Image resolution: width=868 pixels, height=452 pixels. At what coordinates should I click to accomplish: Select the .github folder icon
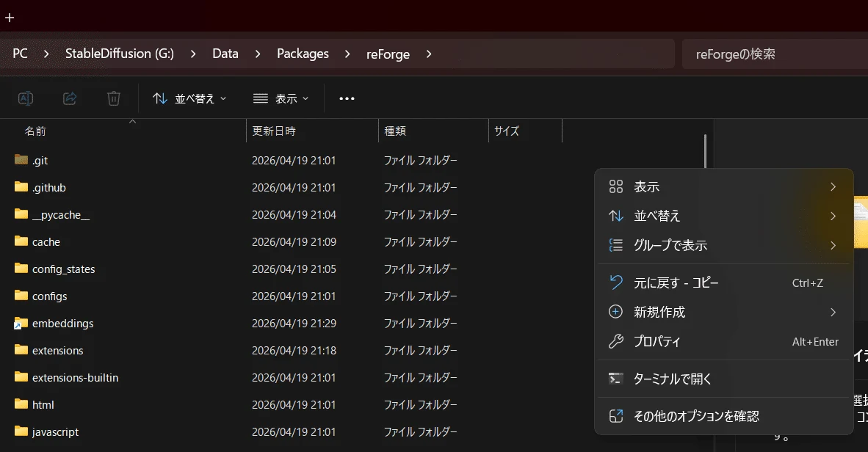(21, 187)
